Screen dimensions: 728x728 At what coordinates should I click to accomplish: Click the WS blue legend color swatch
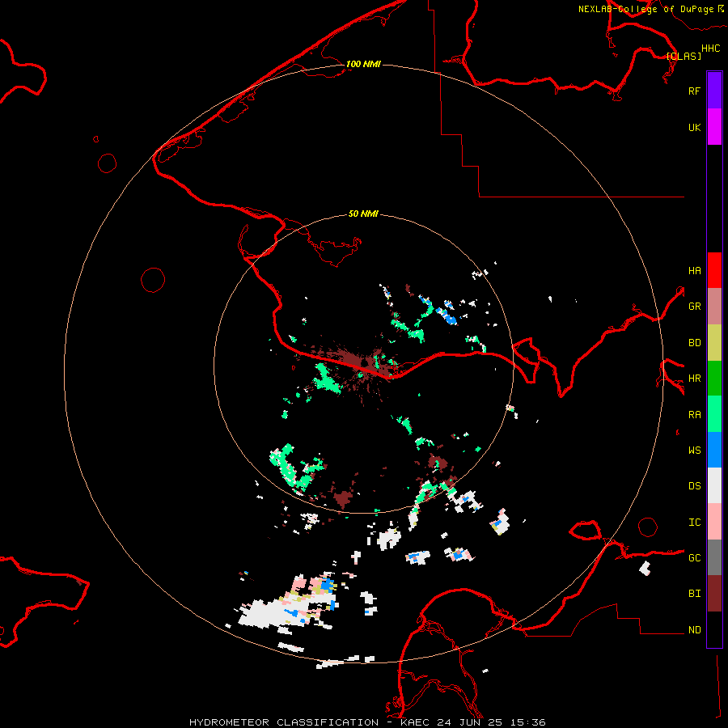714,450
